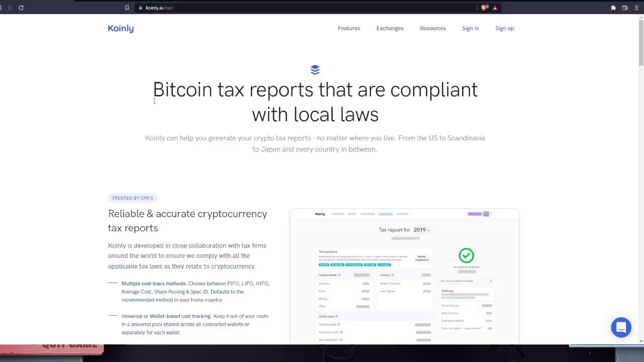Click the green checkmark in the report preview

(466, 255)
